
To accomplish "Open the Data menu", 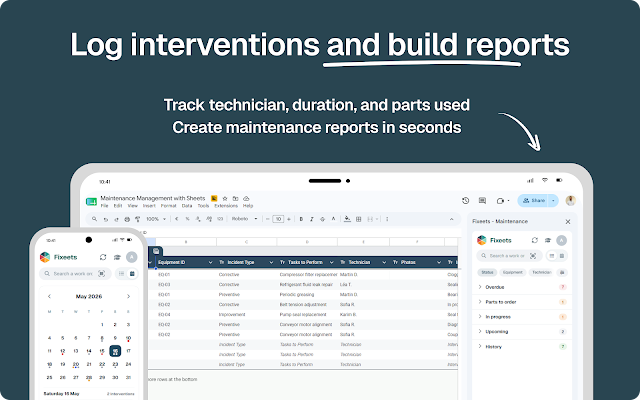I will pyautogui.click(x=187, y=206).
